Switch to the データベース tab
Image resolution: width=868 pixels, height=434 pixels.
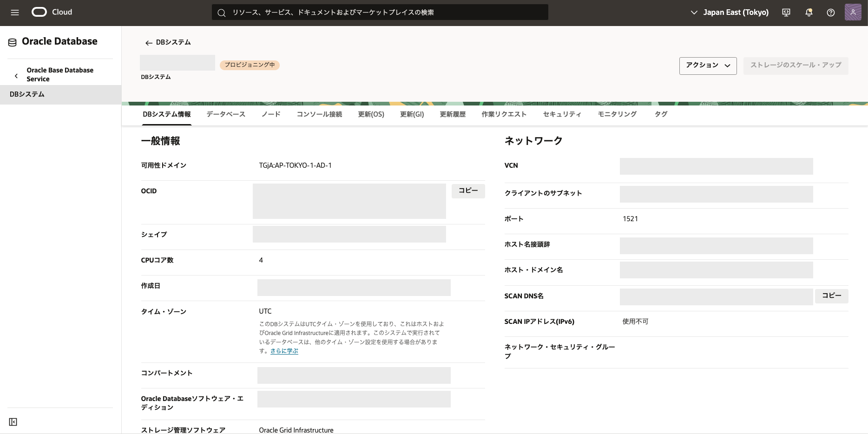click(226, 114)
